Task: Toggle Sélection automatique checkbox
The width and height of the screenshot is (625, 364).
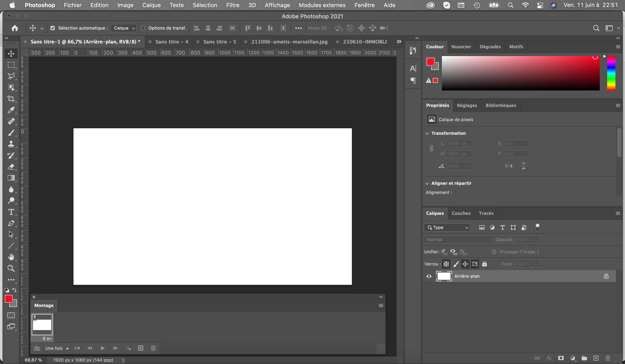Action: [x=53, y=28]
